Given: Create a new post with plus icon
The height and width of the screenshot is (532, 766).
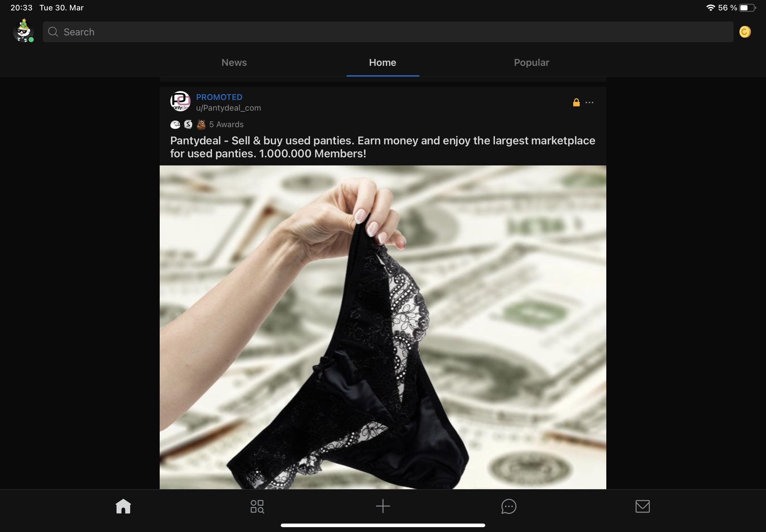Looking at the screenshot, I should click(x=383, y=506).
